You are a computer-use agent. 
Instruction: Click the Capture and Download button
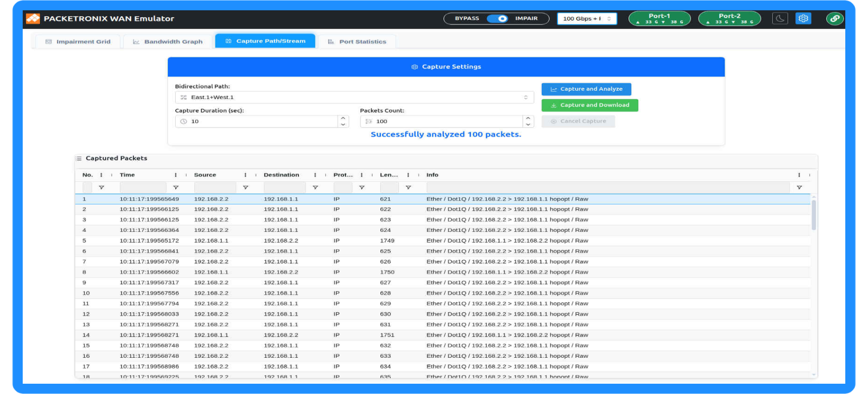tap(590, 105)
